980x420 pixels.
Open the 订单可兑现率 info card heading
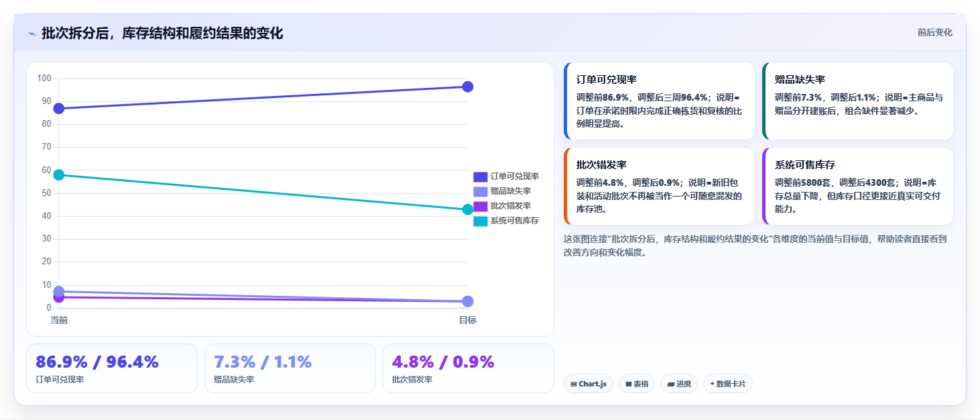coord(606,79)
